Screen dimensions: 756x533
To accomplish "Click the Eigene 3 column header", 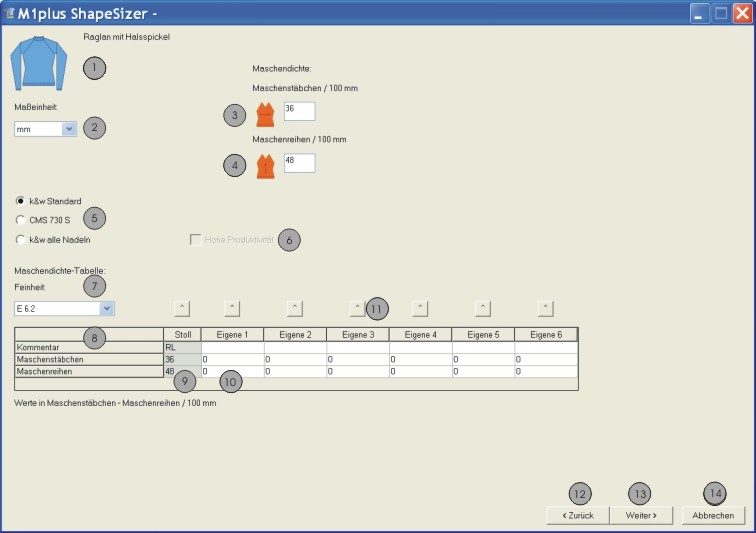I will coord(358,334).
